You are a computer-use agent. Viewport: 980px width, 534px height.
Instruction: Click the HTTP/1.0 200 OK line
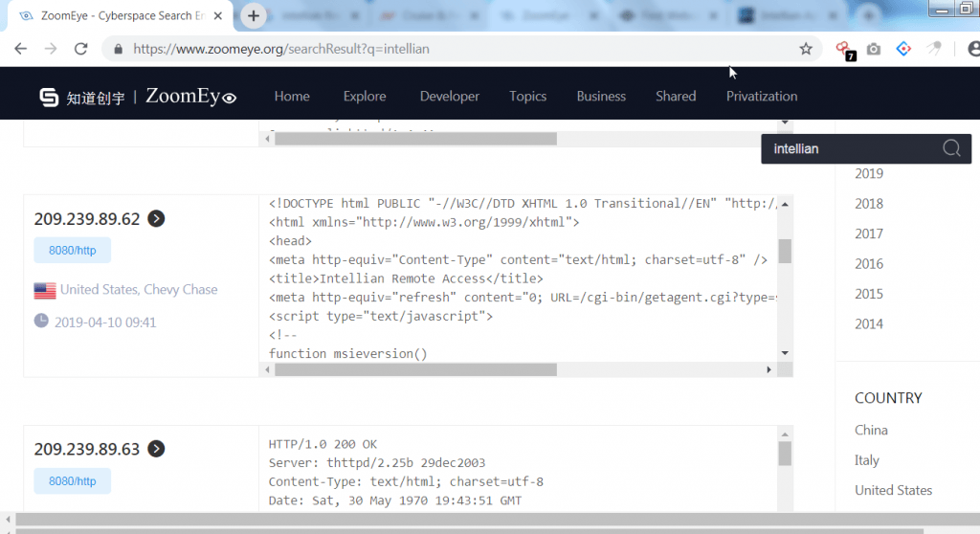(x=323, y=444)
